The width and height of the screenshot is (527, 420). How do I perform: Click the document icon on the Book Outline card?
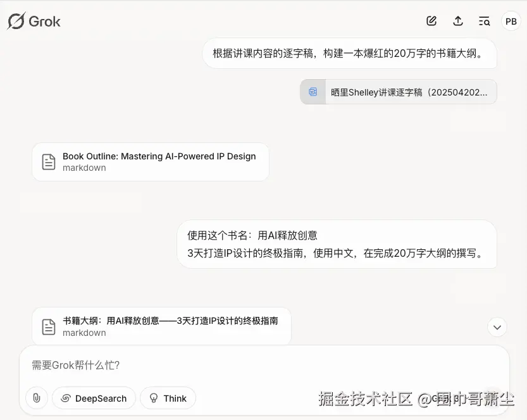coord(49,161)
